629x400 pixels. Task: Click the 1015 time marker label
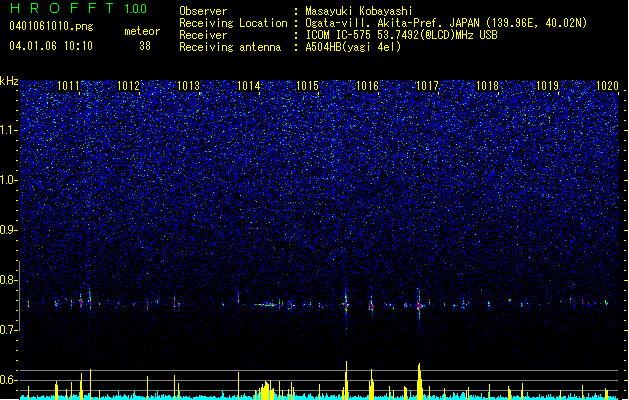pos(307,85)
